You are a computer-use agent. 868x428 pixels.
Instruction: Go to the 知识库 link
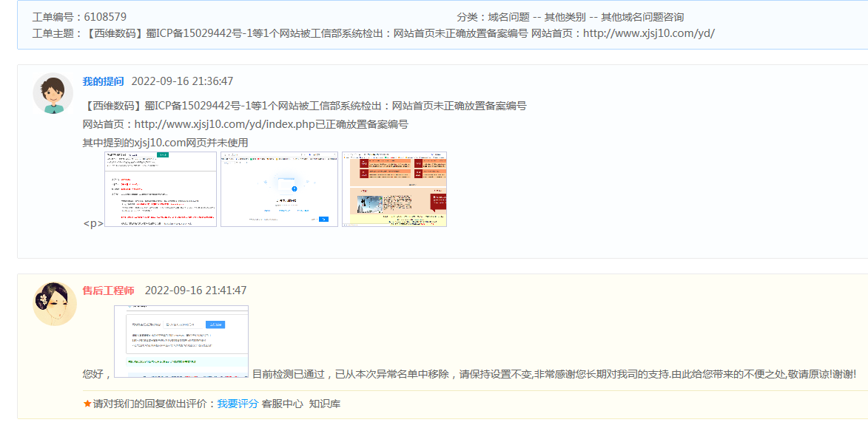[x=325, y=404]
